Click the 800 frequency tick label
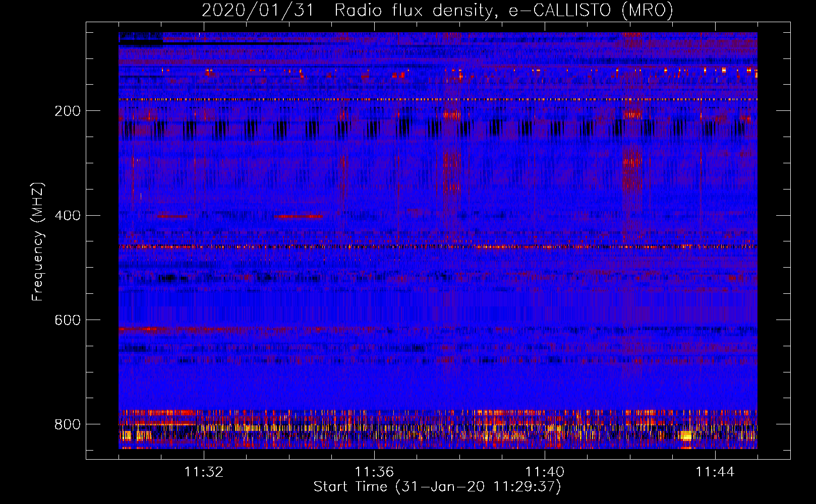This screenshot has width=816, height=504. click(x=67, y=425)
